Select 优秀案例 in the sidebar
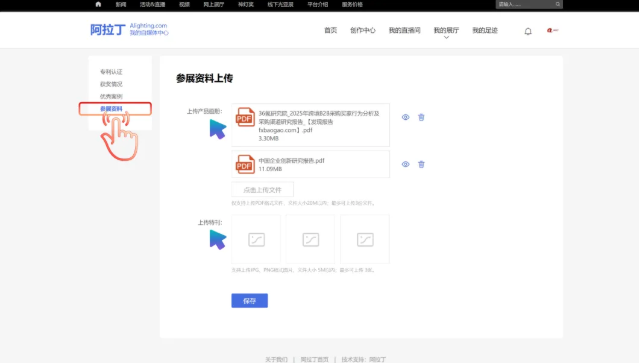639x363 pixels. tap(111, 96)
